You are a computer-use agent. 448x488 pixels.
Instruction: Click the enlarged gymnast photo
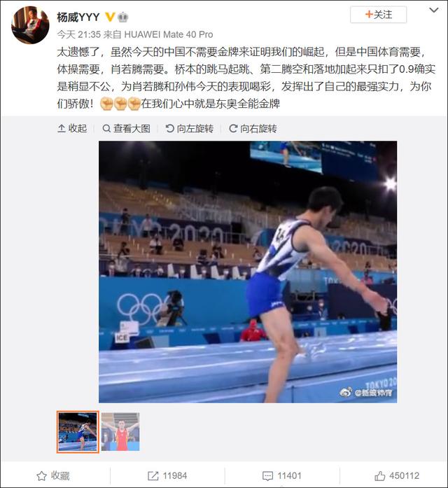[248, 272]
